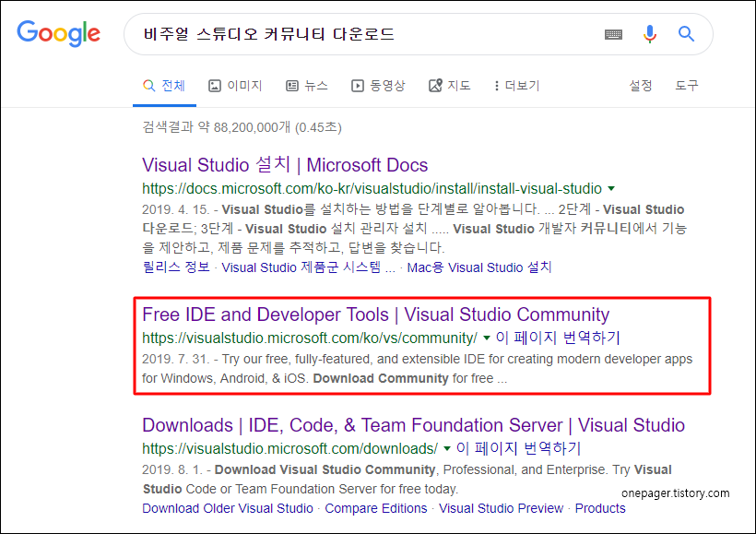Click the visualstudio.microsoft.com/ko/vs/community/ URL text
The image size is (756, 534).
click(x=310, y=338)
